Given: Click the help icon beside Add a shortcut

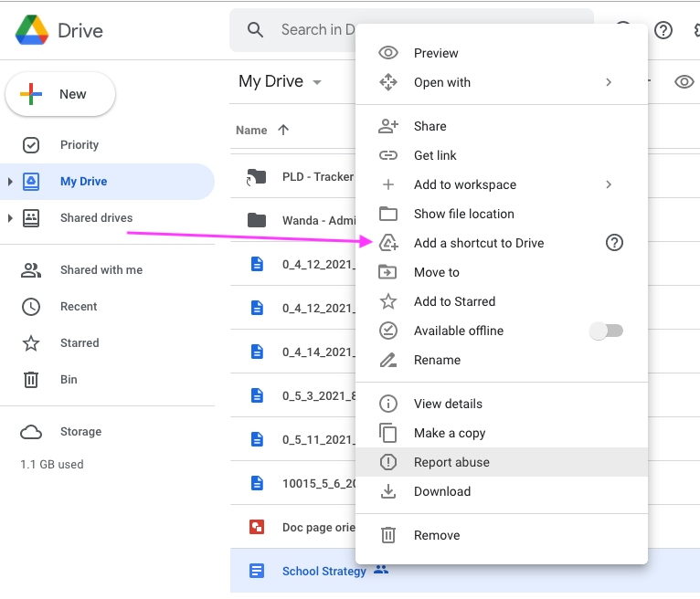Looking at the screenshot, I should point(614,243).
